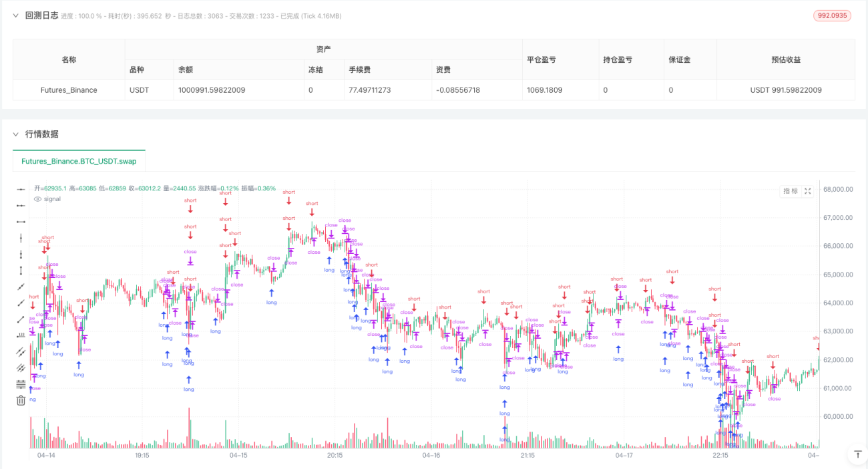This screenshot has width=868, height=469.
Task: Click the Futures_Binance row name cell
Action: (69, 90)
